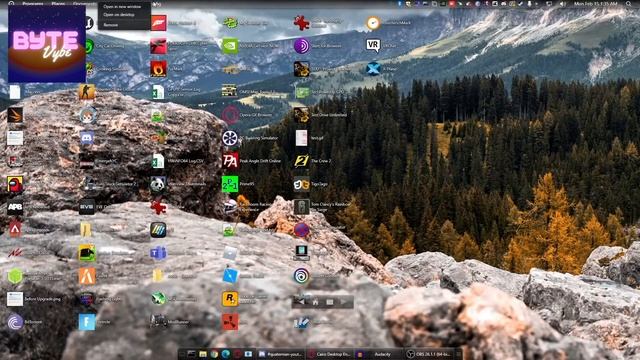Viewport: 640px width, 360px height.
Task: Select the blue Fortnite icon
Action: pyautogui.click(x=87, y=322)
